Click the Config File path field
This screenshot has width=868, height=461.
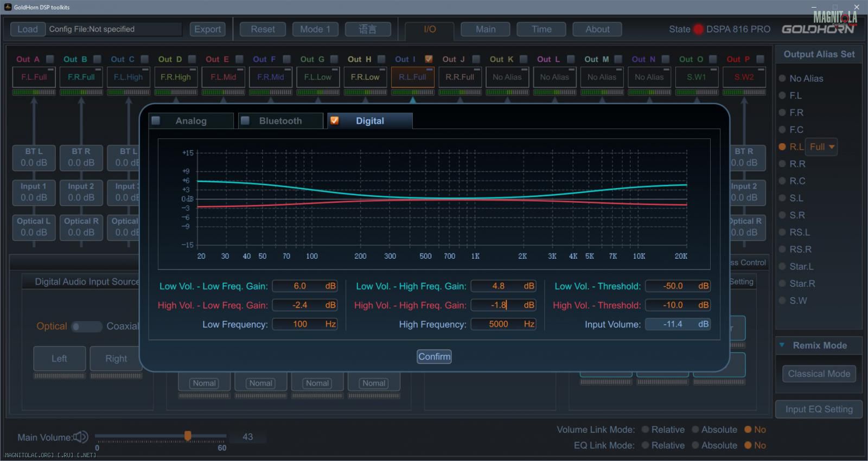point(114,29)
